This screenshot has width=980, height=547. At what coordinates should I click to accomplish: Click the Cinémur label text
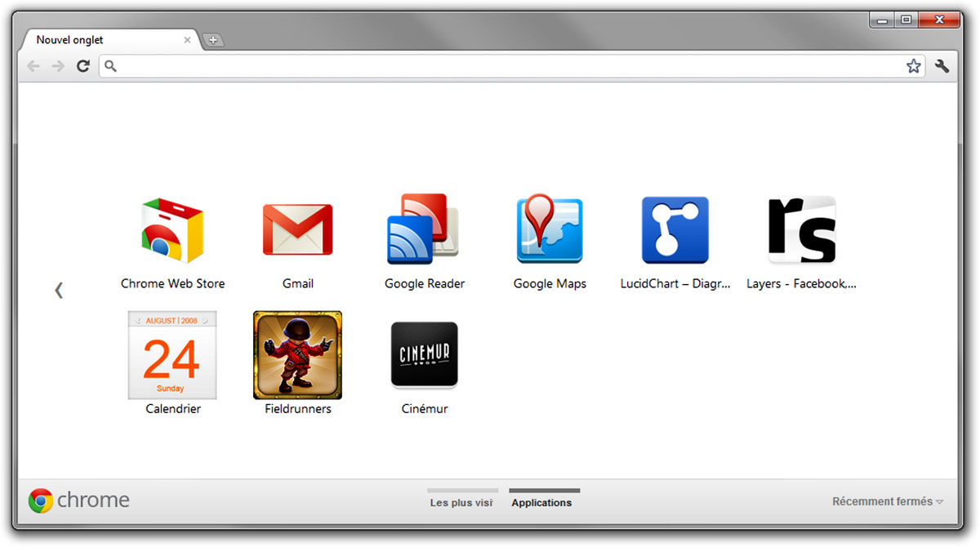pyautogui.click(x=425, y=408)
